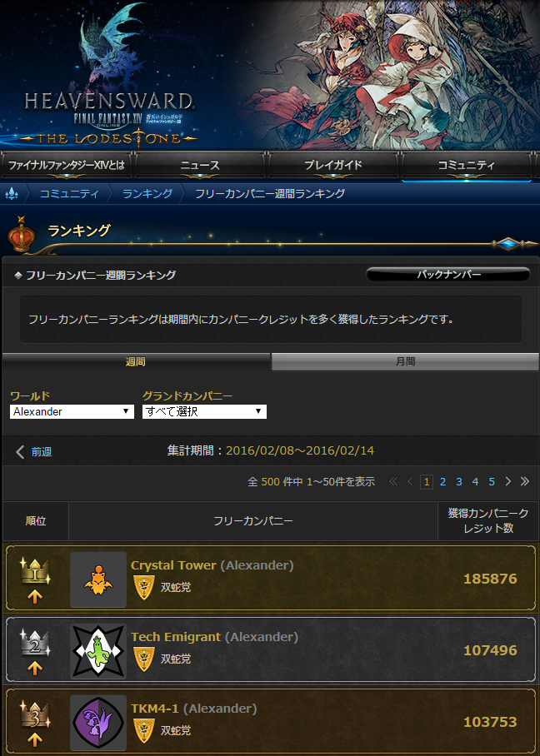Switch to the 月間 monthly tab

405,361
